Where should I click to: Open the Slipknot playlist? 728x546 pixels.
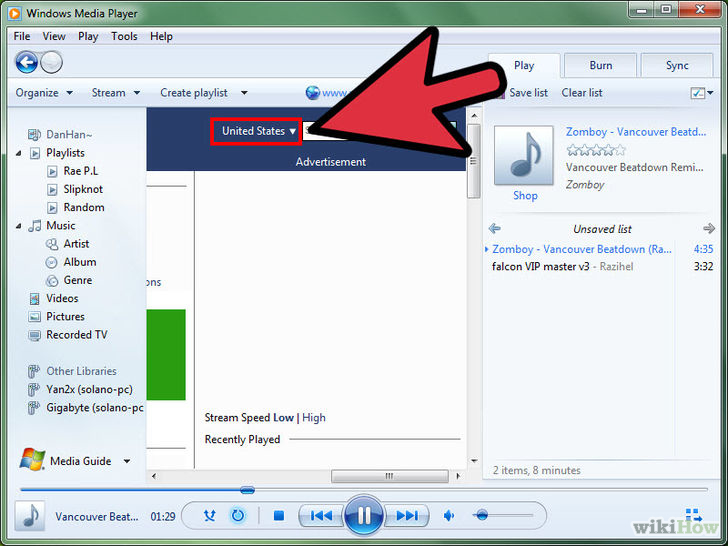coord(83,189)
